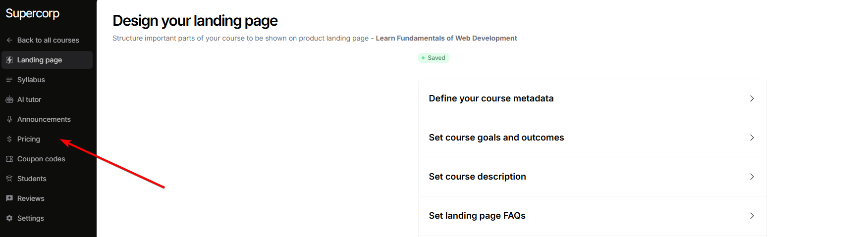868x237 pixels.
Task: Go to the Announcements section
Action: pyautogui.click(x=44, y=119)
